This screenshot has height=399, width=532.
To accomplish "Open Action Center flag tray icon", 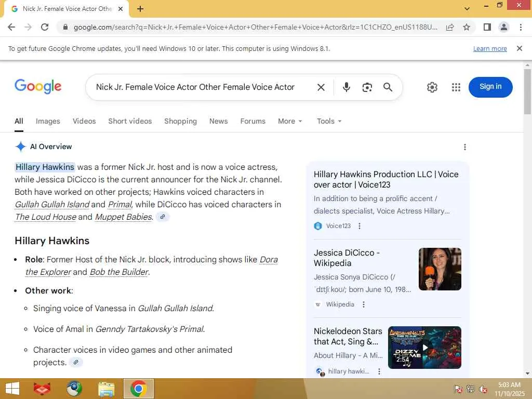I will [458, 389].
